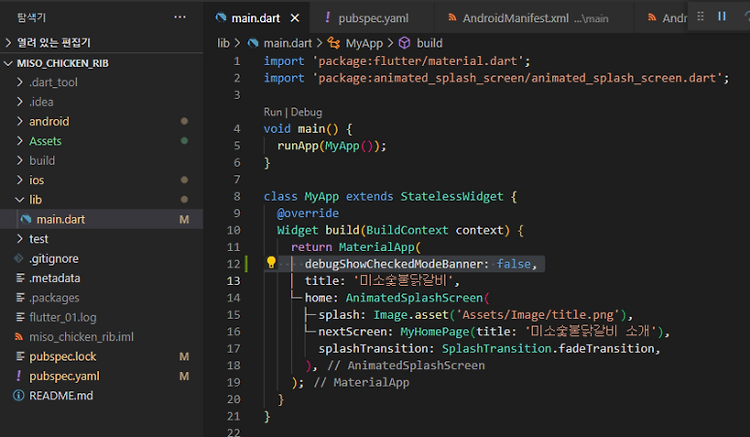Click the MyApp class symbol icon in breadcrumb
The height and width of the screenshot is (437, 750).
point(334,44)
